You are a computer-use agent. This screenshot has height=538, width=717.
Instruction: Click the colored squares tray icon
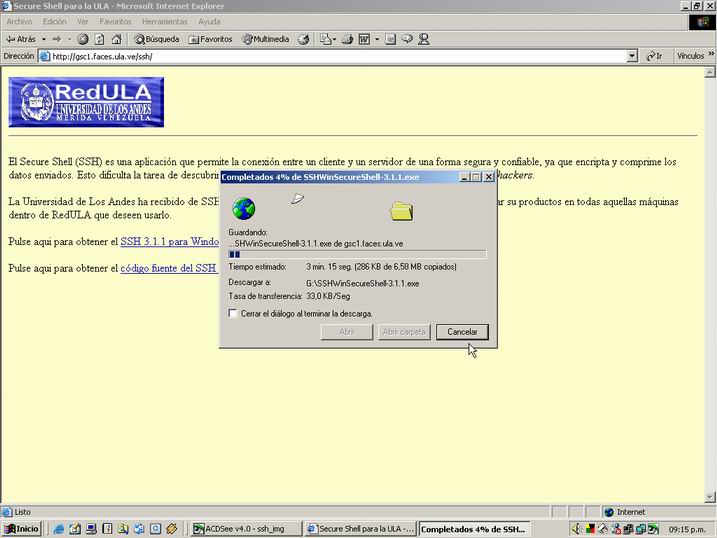[x=590, y=529]
